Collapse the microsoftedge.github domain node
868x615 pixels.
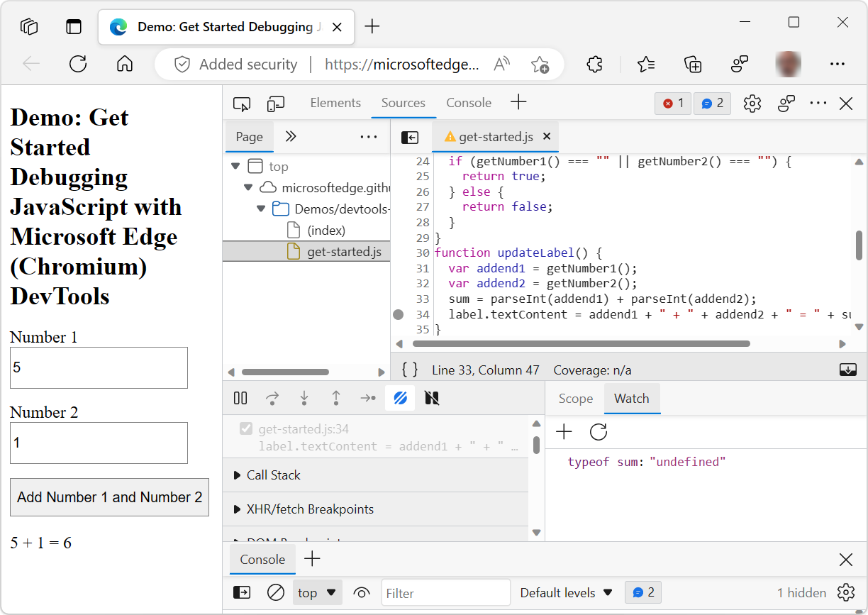[247, 188]
